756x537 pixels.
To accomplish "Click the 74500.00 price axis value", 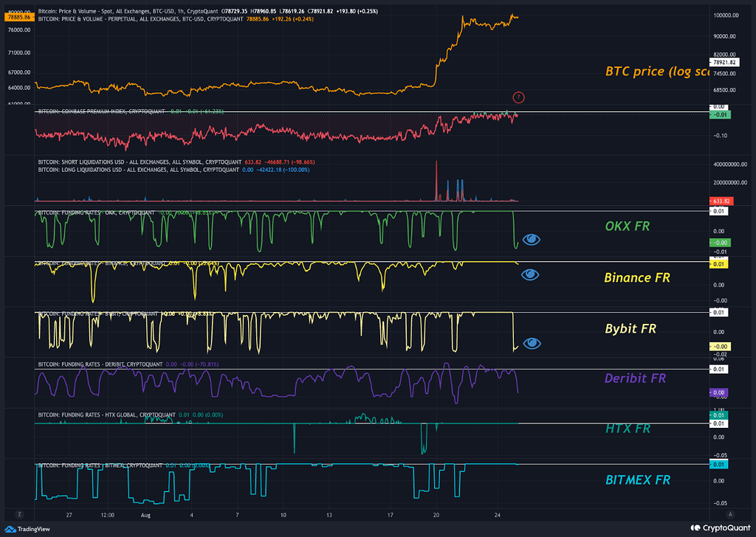I will point(724,74).
